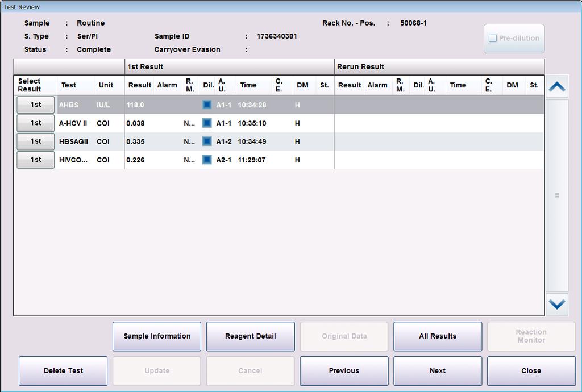Open Sample Information
The image size is (582, 392).
click(157, 336)
